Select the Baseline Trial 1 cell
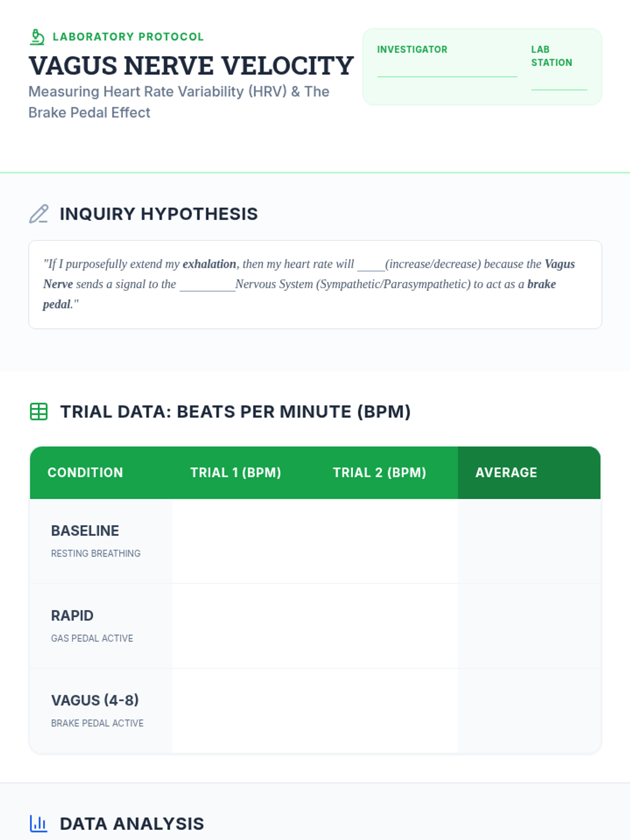 pyautogui.click(x=244, y=541)
